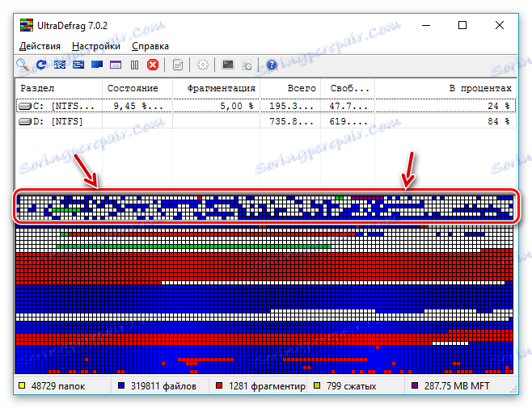532x408 pixels.
Task: Open the Действия menu
Action: pos(40,46)
